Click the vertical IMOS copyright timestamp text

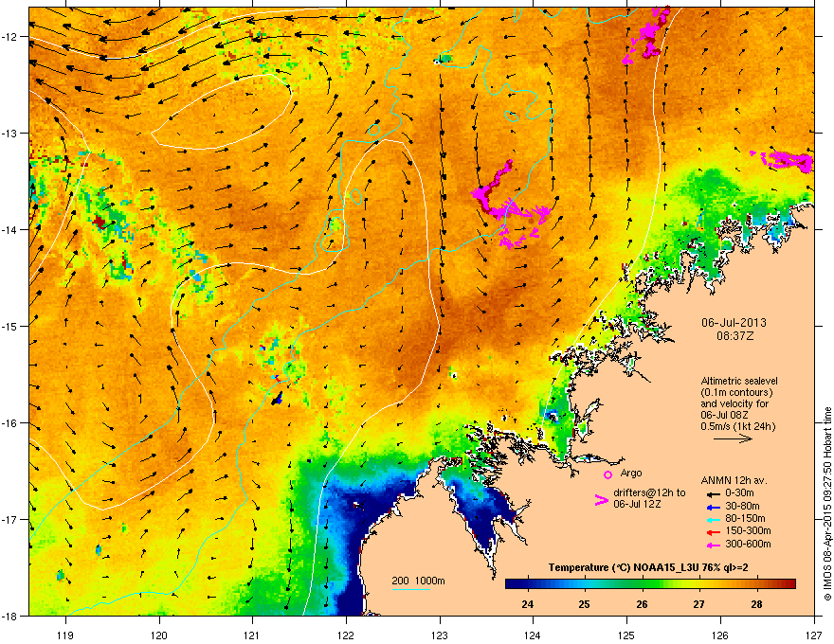tap(827, 504)
